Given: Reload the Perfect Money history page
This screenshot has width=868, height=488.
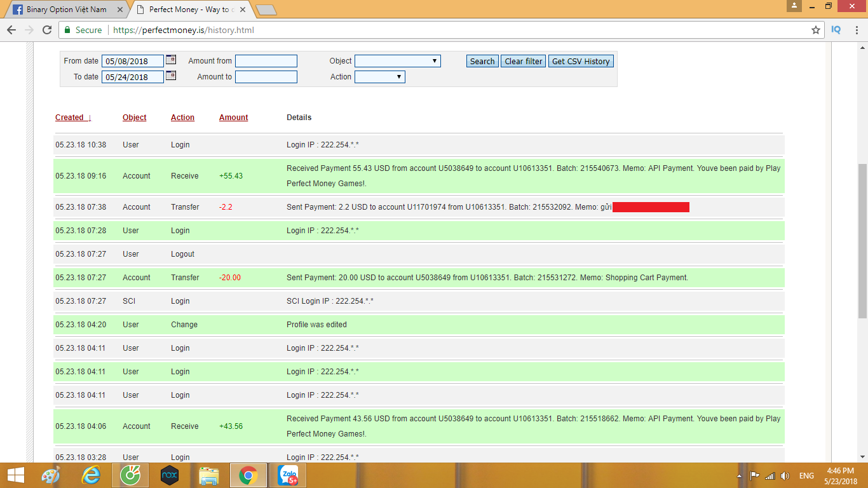Looking at the screenshot, I should pyautogui.click(x=47, y=30).
